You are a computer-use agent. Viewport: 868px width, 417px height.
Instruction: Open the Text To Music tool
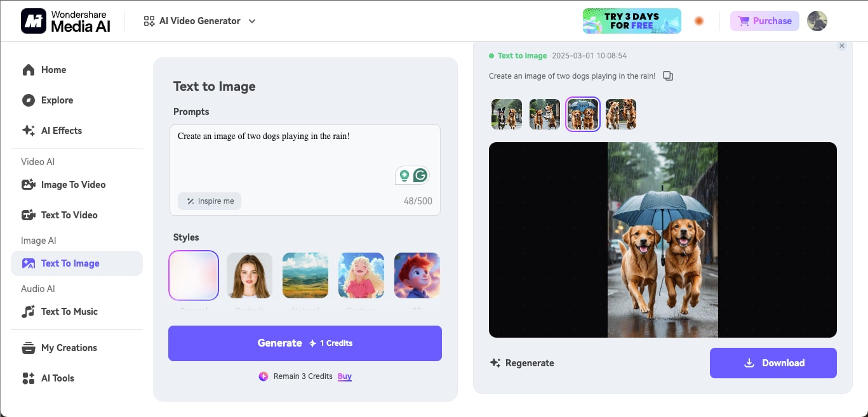(x=69, y=311)
